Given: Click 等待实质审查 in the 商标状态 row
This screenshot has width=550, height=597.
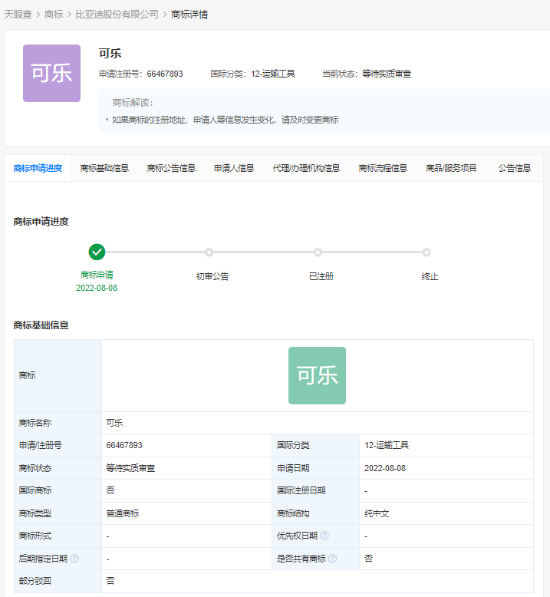Looking at the screenshot, I should (x=131, y=468).
